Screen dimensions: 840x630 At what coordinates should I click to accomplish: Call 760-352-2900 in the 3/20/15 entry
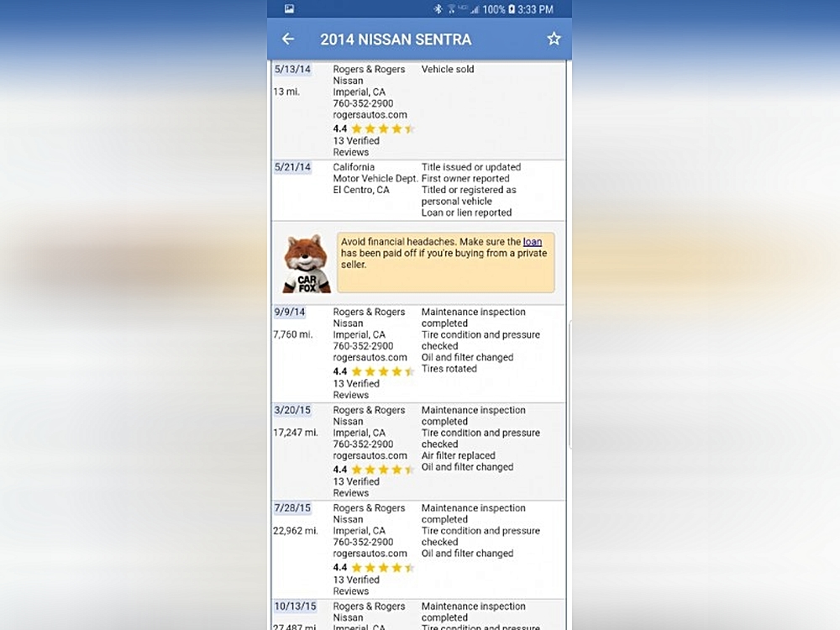363,444
